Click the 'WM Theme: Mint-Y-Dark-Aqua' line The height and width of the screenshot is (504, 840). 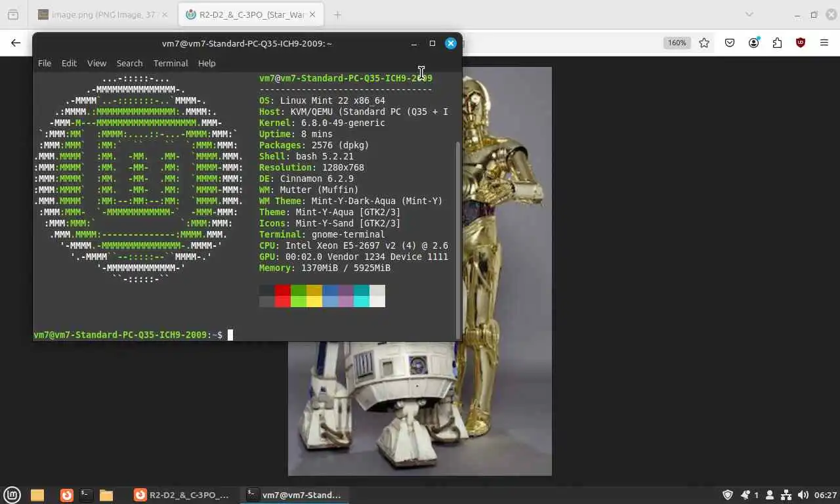click(x=351, y=201)
